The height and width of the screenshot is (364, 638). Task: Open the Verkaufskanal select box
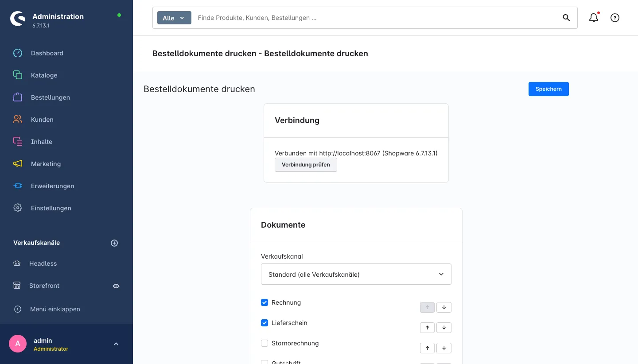[356, 274]
